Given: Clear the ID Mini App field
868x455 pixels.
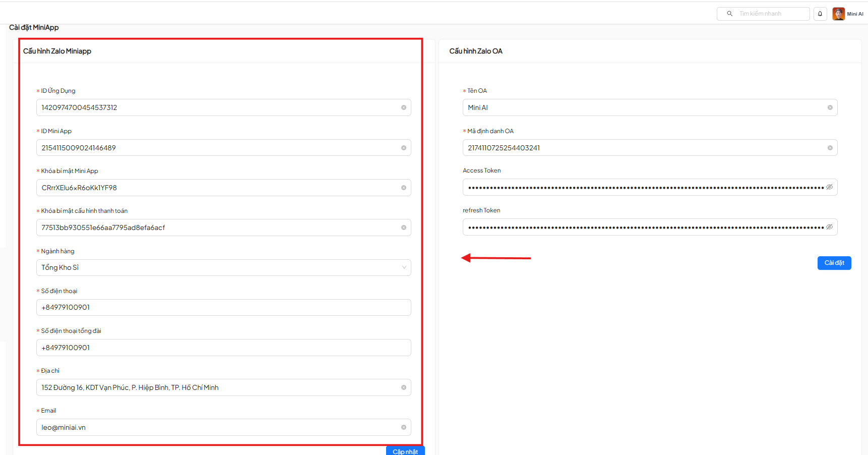Looking at the screenshot, I should (403, 148).
